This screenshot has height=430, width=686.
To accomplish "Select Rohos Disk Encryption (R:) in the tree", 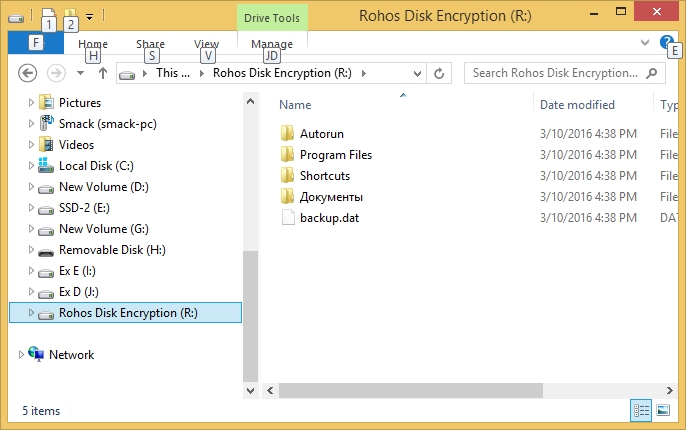I will point(125,313).
